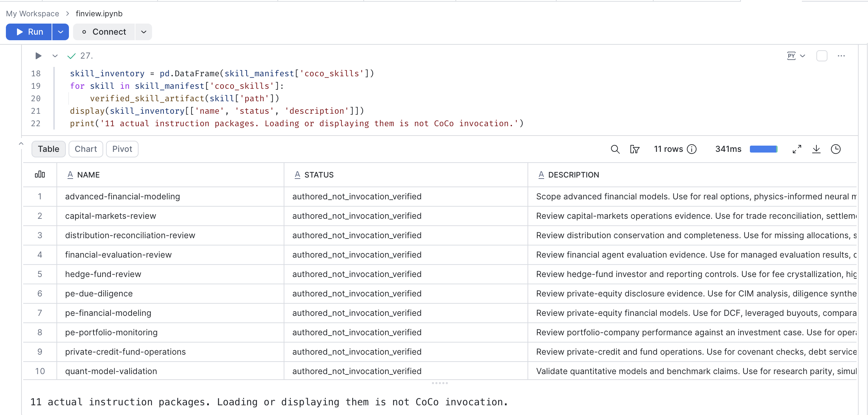Click code line 22 print statement
This screenshot has width=868, height=415.
(297, 123)
